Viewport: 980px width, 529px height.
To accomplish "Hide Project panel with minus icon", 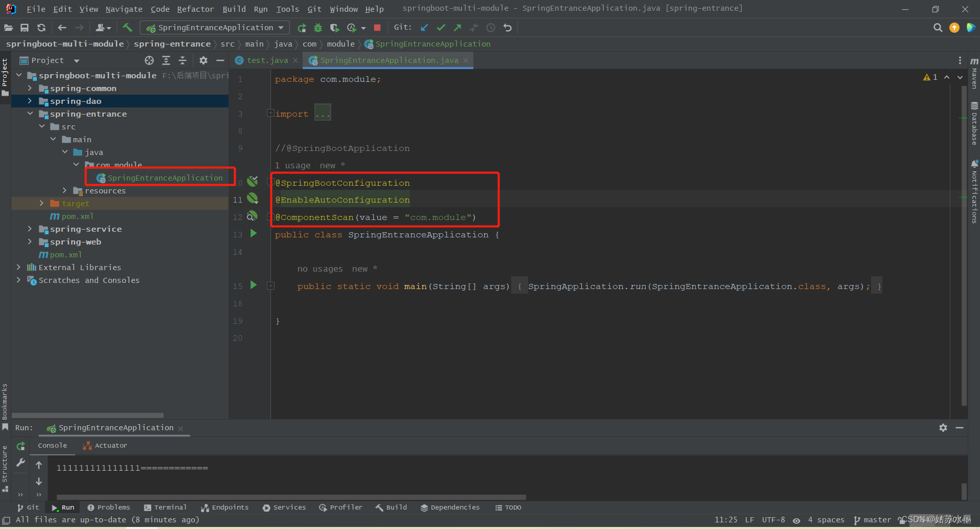I will click(220, 60).
